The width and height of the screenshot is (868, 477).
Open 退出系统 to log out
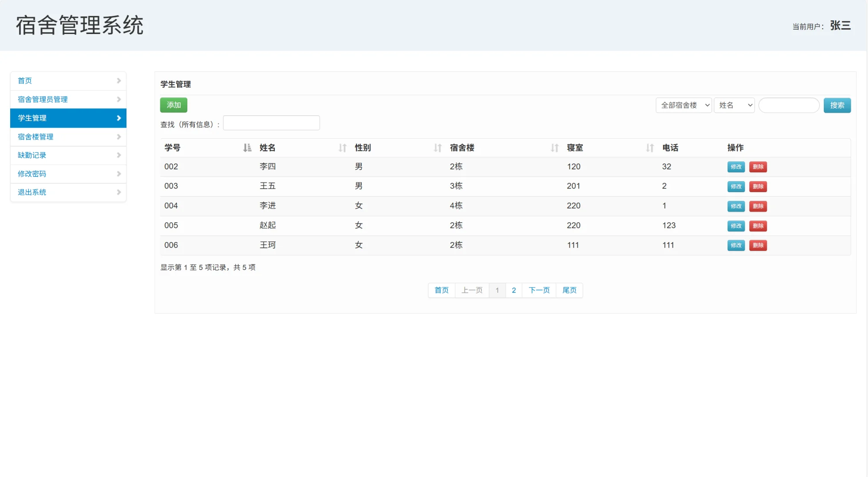click(31, 192)
